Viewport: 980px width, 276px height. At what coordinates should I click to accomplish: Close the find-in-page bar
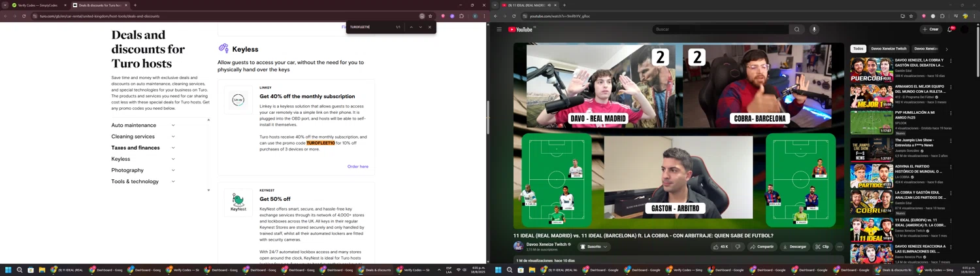click(429, 27)
